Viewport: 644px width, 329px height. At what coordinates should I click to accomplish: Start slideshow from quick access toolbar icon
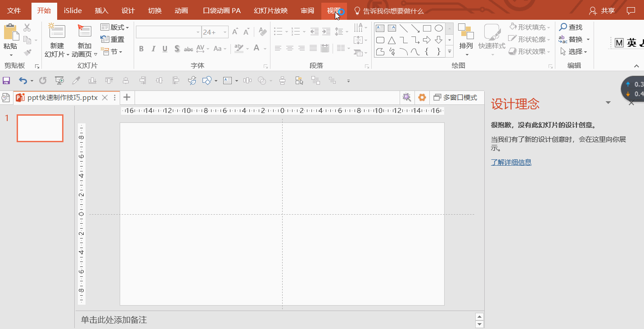coord(59,81)
